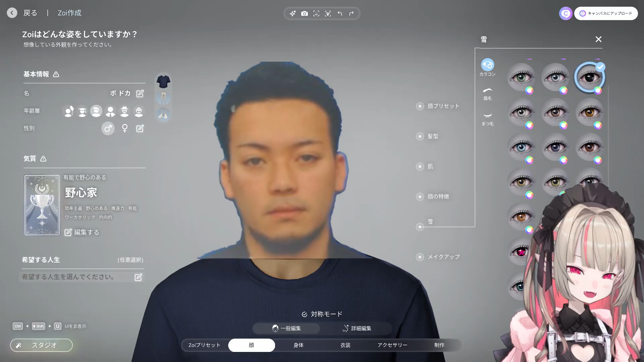Click pencil icon next to 希望する人生 field
The image size is (644, 362).
(x=138, y=277)
